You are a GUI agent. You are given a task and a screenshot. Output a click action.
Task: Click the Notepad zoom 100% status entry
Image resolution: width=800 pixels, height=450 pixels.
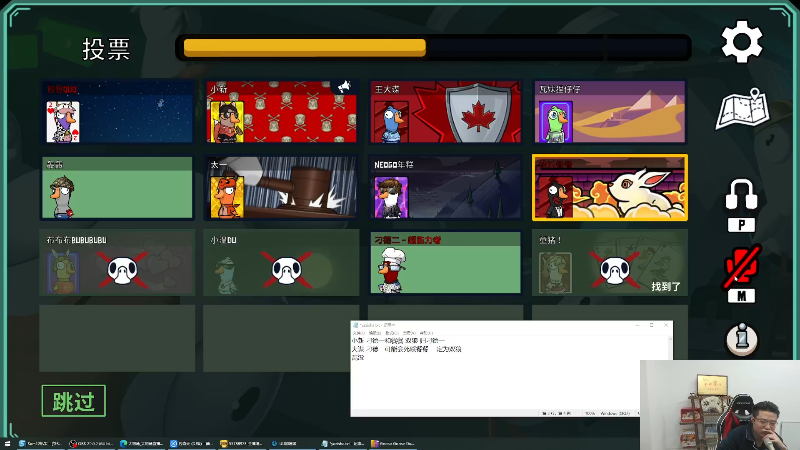[x=590, y=413]
